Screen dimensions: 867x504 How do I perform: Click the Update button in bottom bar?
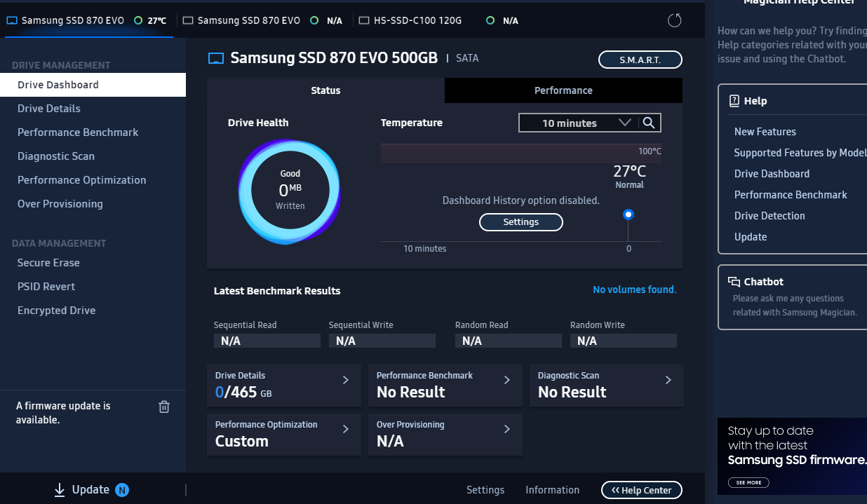[x=91, y=490]
